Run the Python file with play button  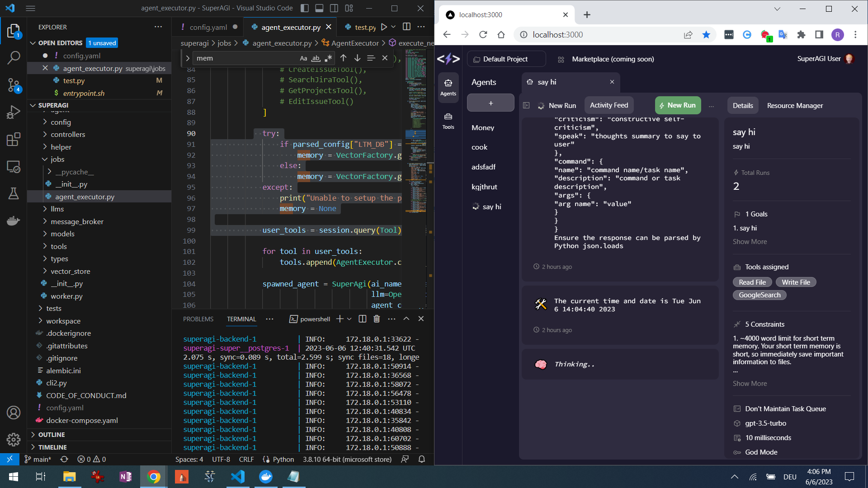point(384,27)
